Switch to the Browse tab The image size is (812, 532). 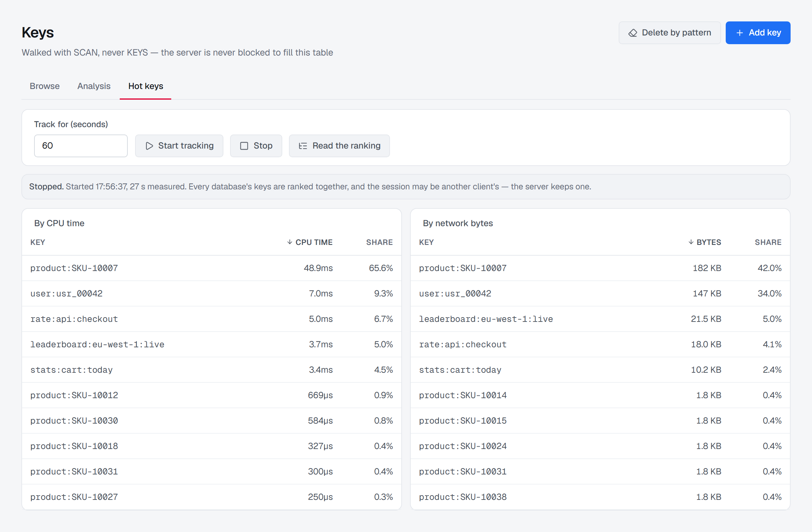[x=45, y=86]
